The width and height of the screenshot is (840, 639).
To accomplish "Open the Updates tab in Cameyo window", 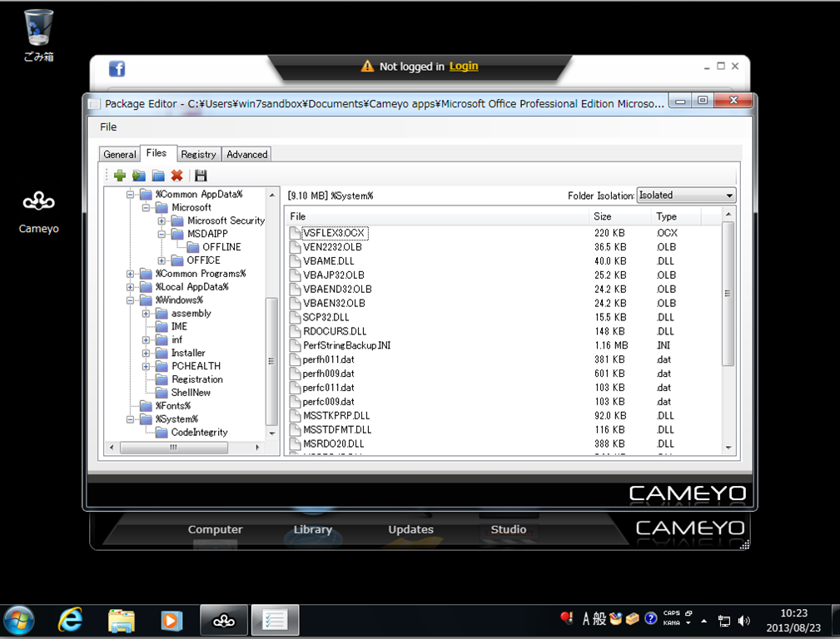I will [x=411, y=529].
